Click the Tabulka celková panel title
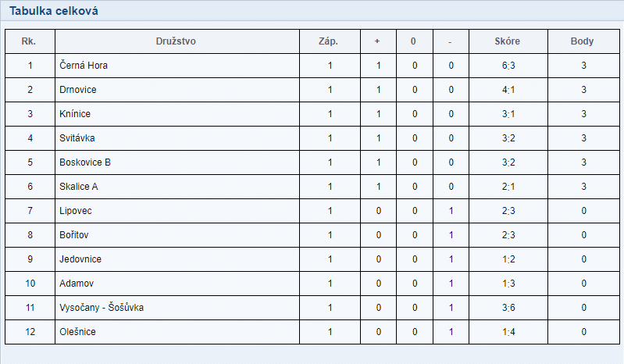 [54, 11]
